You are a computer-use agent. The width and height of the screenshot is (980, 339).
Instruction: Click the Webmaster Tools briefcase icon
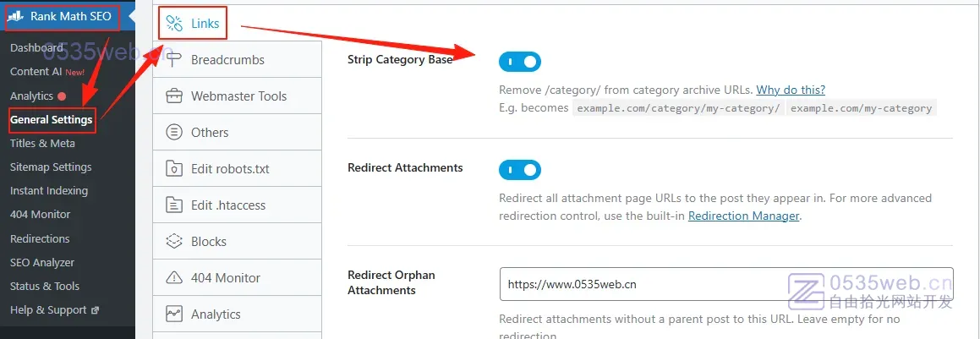(x=175, y=96)
